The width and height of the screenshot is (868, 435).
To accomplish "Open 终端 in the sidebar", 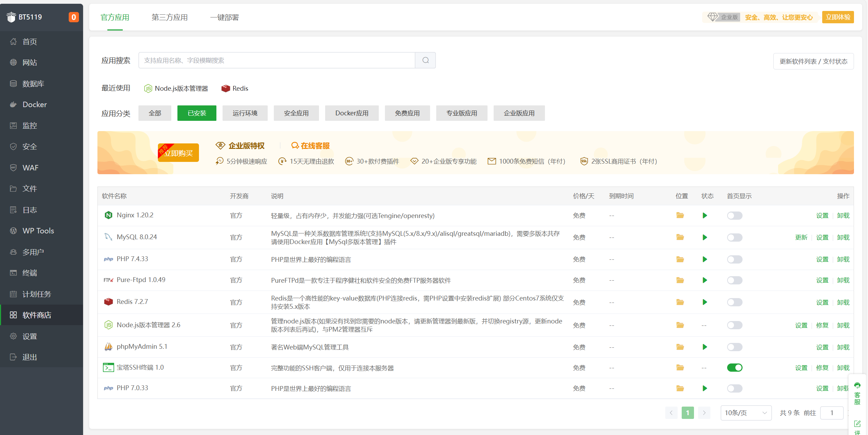I will 42,273.
